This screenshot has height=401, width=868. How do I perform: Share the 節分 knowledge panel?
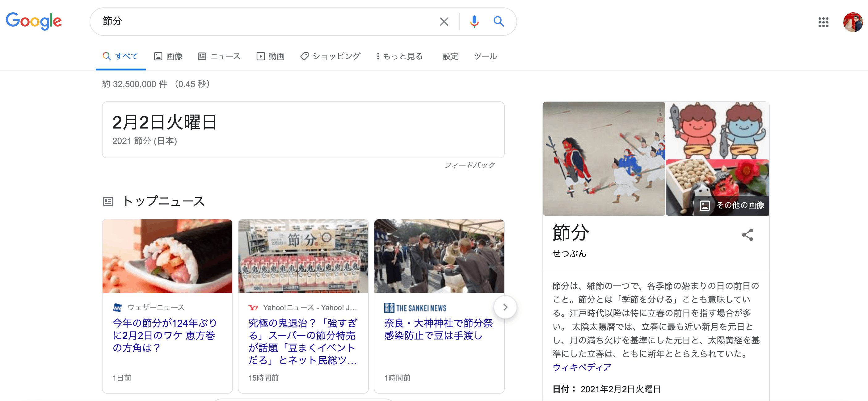(747, 235)
